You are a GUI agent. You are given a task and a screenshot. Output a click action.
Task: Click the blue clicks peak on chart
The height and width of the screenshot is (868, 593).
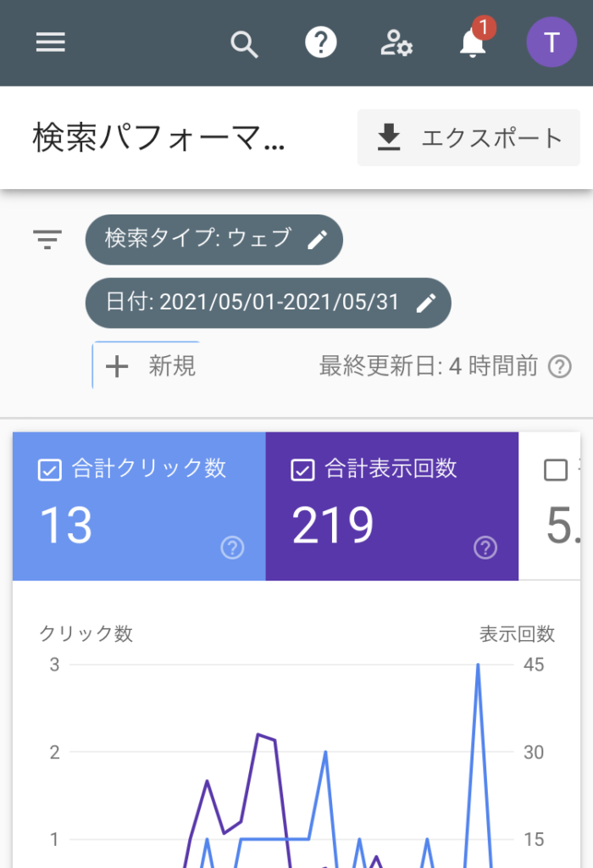[x=478, y=666]
